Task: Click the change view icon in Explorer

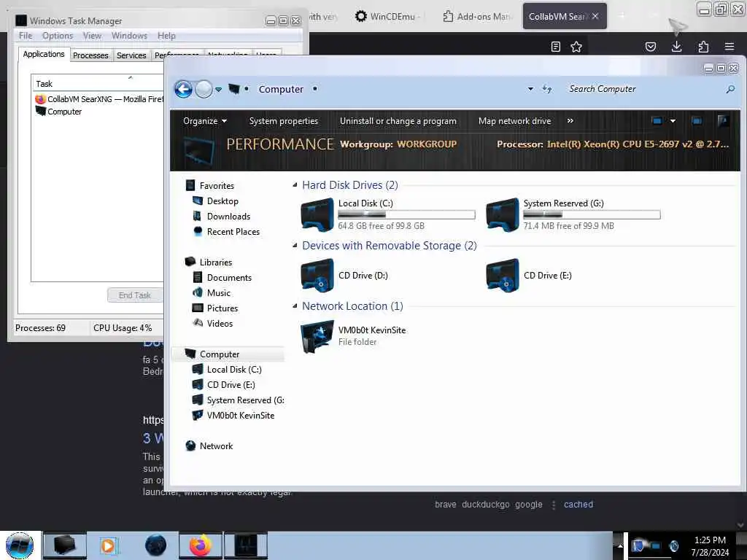Action: (657, 121)
